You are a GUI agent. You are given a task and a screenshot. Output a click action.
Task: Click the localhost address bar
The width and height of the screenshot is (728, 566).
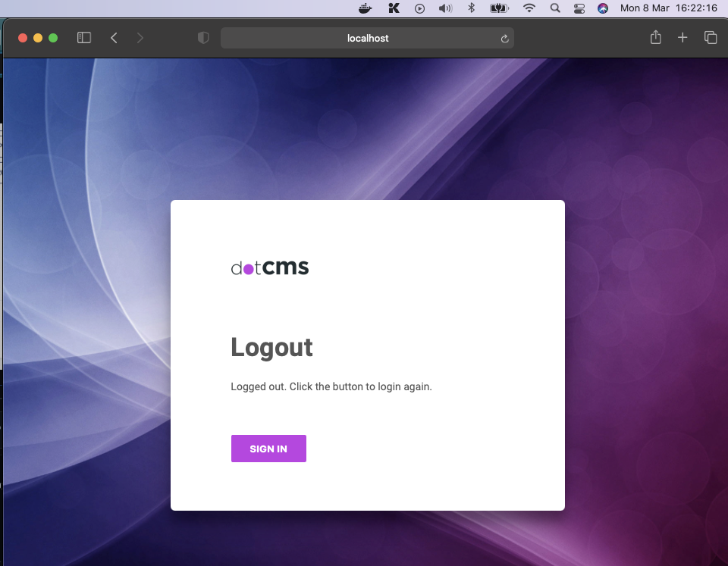pos(367,38)
